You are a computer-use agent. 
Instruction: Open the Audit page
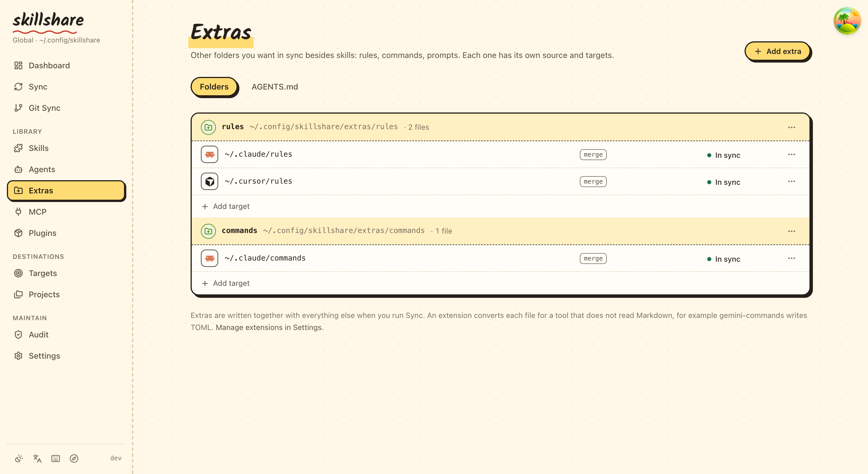(x=66, y=335)
